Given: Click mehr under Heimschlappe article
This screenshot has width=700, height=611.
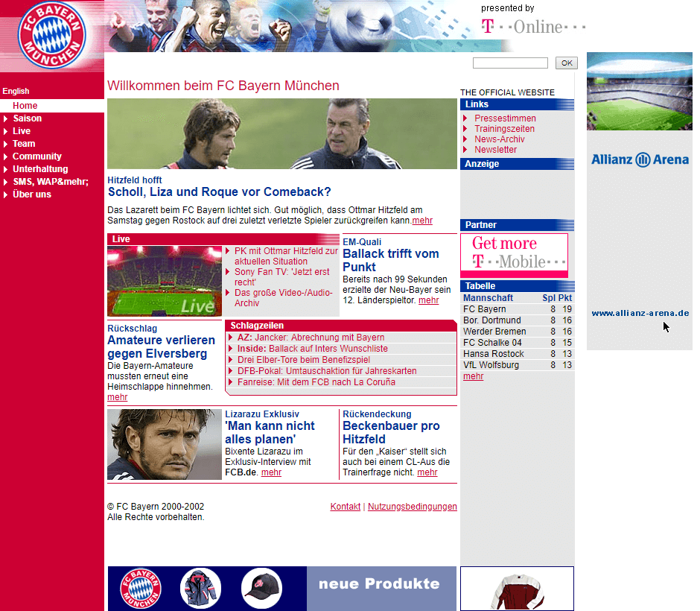Looking at the screenshot, I should (118, 397).
